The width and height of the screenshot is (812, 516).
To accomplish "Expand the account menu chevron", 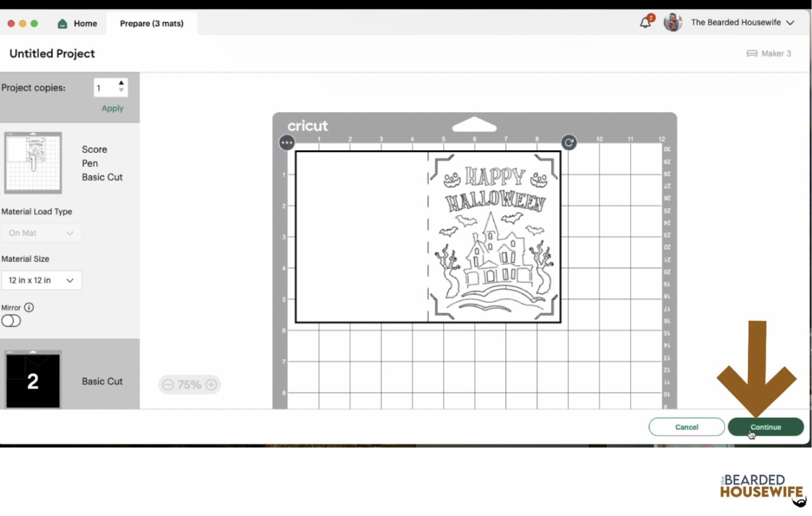I will [x=790, y=23].
